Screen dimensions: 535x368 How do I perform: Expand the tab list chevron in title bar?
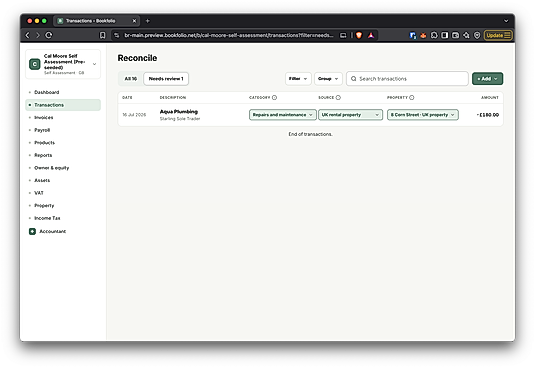click(x=506, y=21)
